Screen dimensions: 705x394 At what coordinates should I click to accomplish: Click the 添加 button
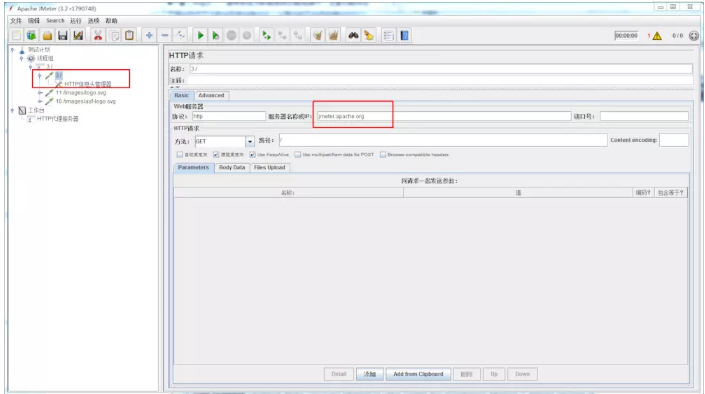click(x=370, y=374)
